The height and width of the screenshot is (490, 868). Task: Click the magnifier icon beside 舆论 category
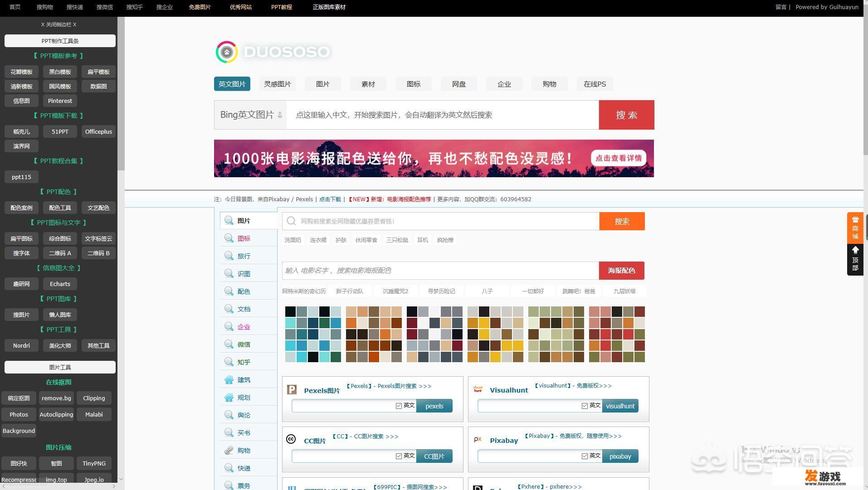(x=229, y=415)
